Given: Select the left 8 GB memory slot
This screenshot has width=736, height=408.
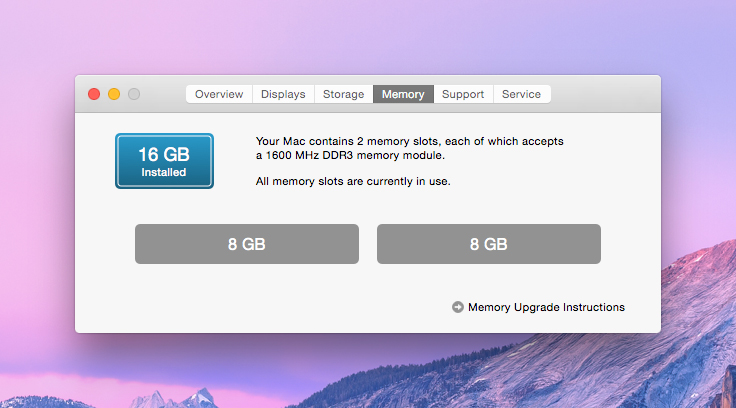Looking at the screenshot, I should pyautogui.click(x=247, y=244).
